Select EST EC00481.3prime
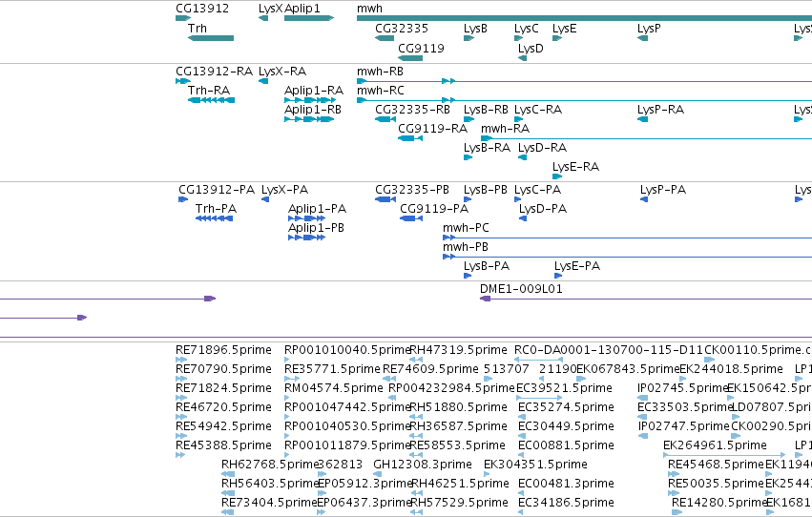Screen dimensions: 812x517 click(x=566, y=485)
